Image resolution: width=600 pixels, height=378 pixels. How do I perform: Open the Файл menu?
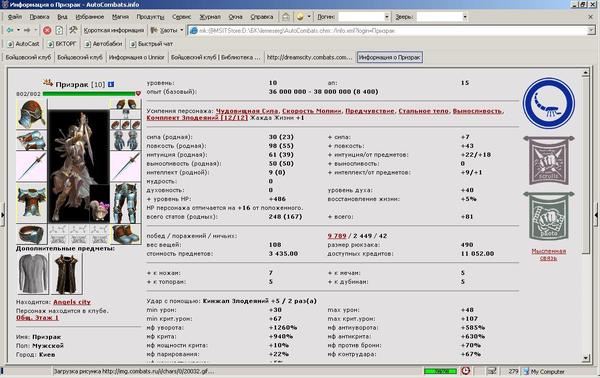pyautogui.click(x=15, y=17)
